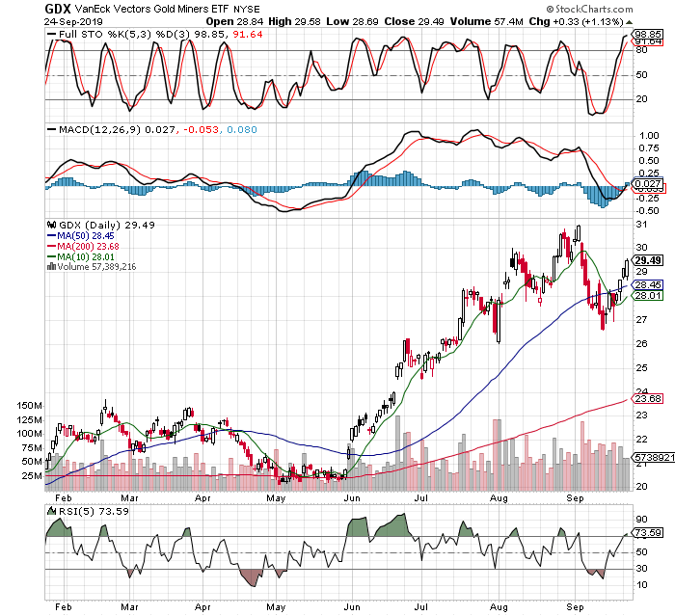The width and height of the screenshot is (675, 616).
Task: Click the 0.027 flag on MACD right axis
Action: 648,184
